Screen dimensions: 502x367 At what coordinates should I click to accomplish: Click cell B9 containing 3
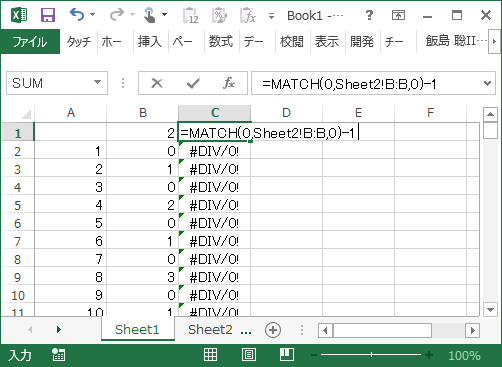(x=143, y=277)
